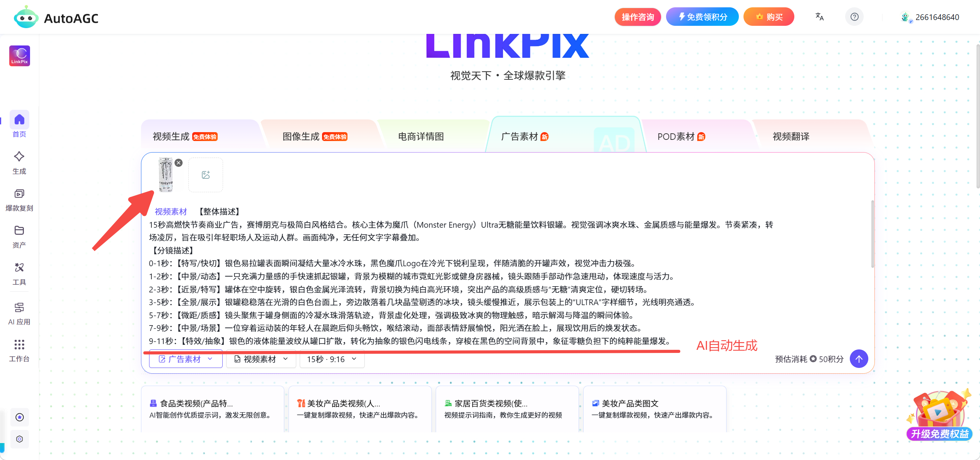
Task: Click the 预估消耗 50积分 label
Action: [809, 359]
